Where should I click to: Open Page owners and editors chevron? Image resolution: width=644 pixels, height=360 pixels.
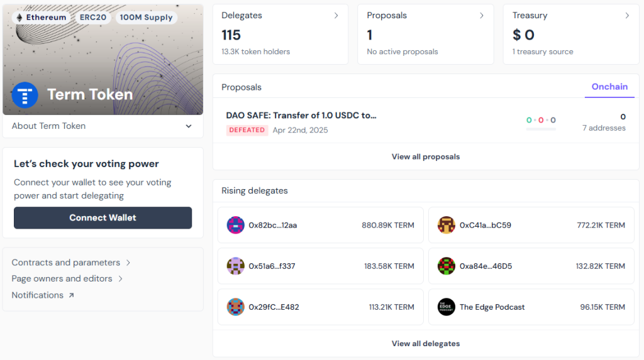(120, 279)
